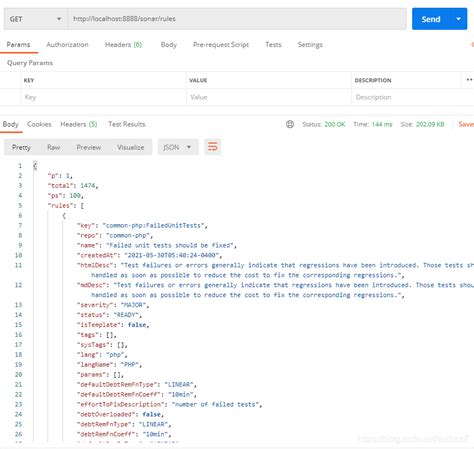The width and height of the screenshot is (474, 449).
Task: Click the globe network info icon
Action: (290, 124)
